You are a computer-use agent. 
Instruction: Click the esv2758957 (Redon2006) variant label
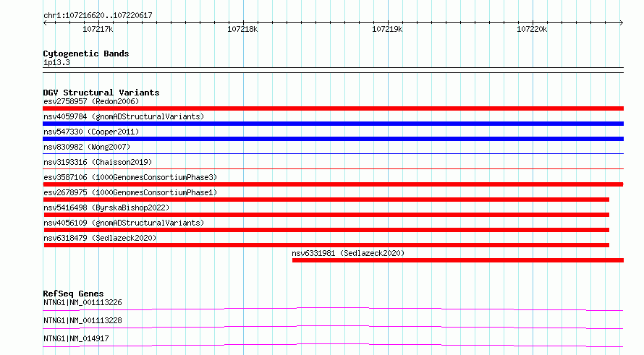coord(91,101)
